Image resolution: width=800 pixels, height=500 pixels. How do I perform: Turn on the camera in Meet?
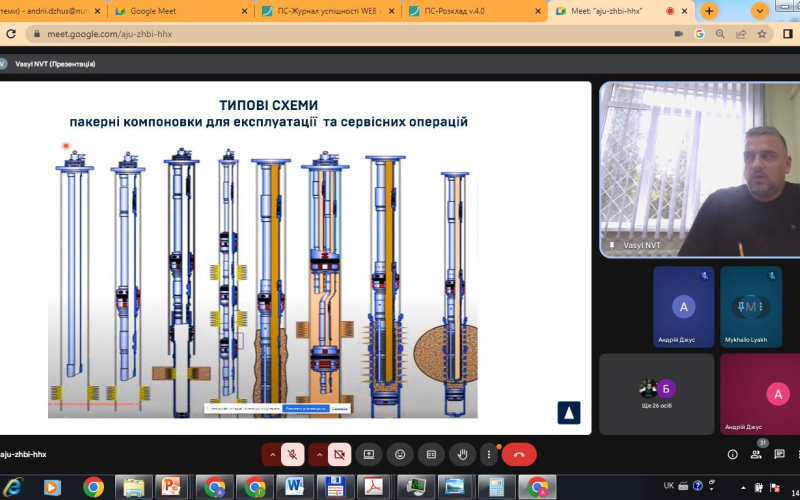tap(340, 454)
